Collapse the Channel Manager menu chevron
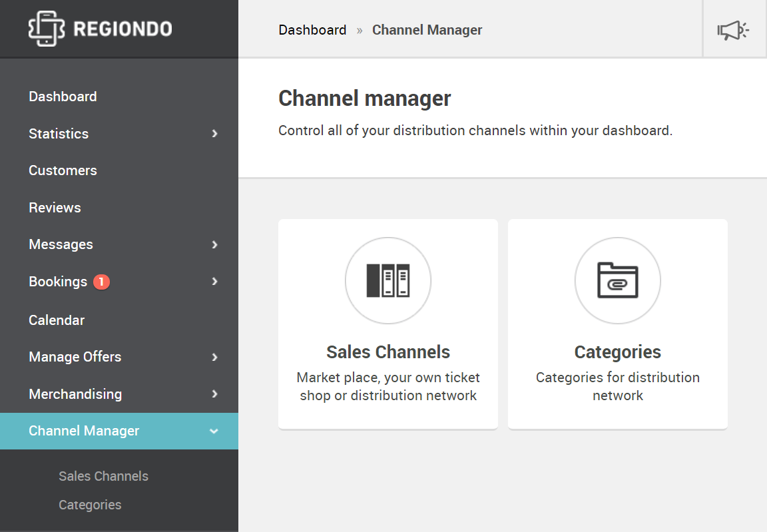Screen dimensions: 767x532 [214, 431]
